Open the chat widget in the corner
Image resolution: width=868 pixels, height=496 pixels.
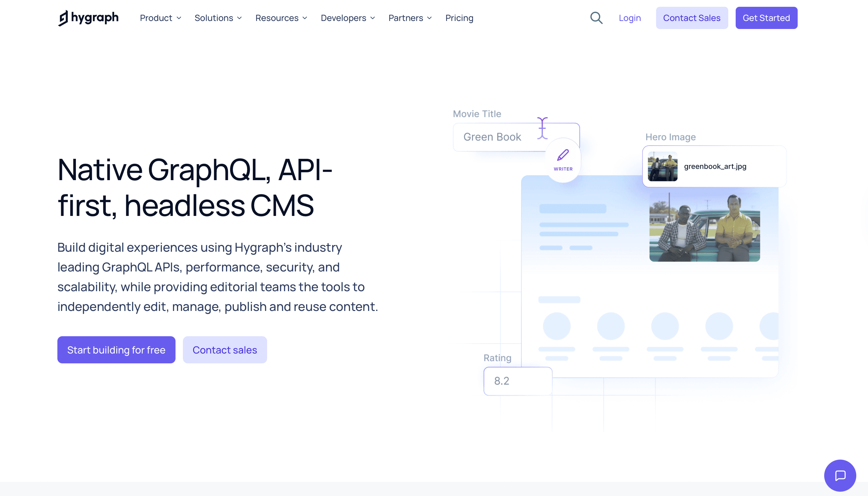click(840, 476)
